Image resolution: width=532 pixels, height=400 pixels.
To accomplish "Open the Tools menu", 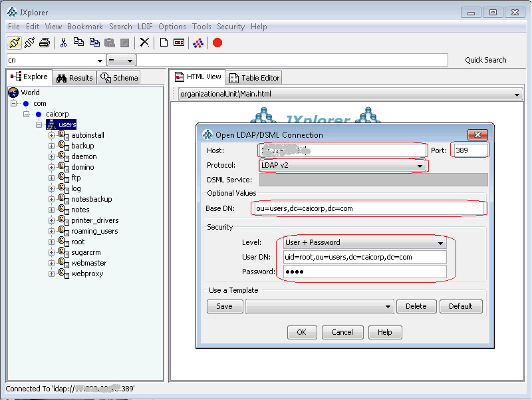I will pos(201,27).
